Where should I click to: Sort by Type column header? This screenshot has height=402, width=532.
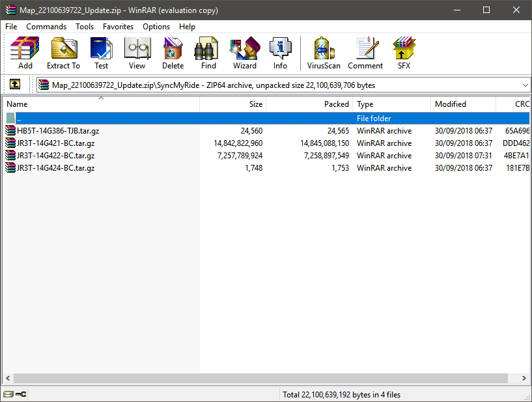(x=392, y=104)
